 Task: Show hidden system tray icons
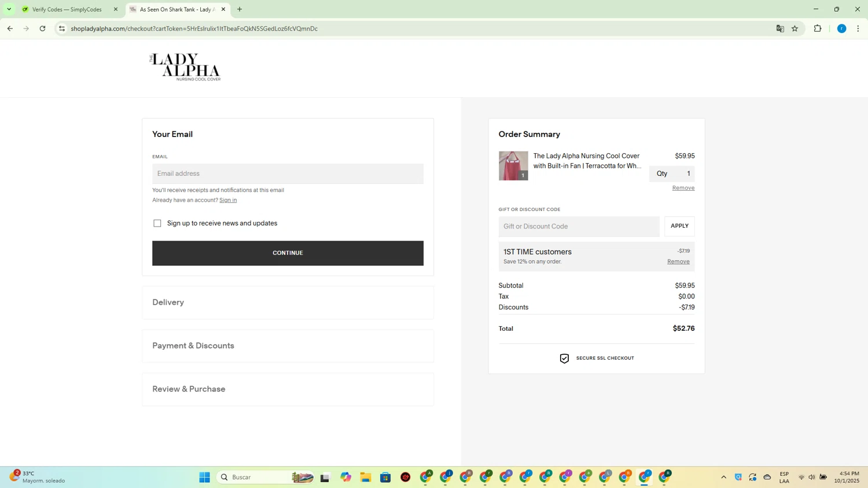pyautogui.click(x=723, y=477)
